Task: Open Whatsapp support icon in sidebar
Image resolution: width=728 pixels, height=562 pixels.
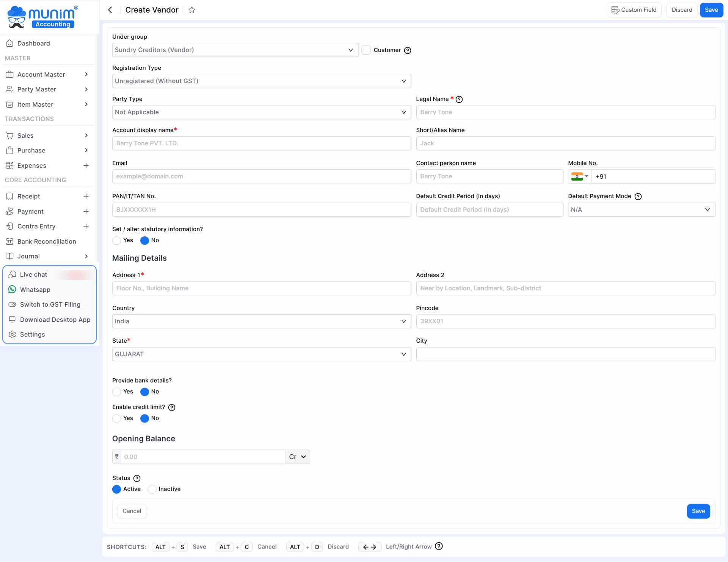Action: [x=12, y=290]
